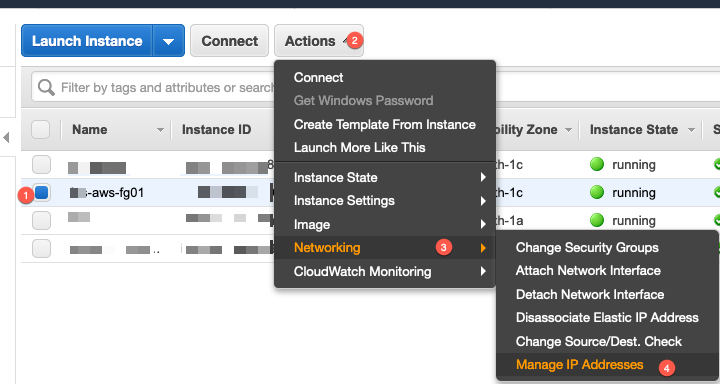
Task: Expand the Instance Settings submenu
Action: (385, 201)
